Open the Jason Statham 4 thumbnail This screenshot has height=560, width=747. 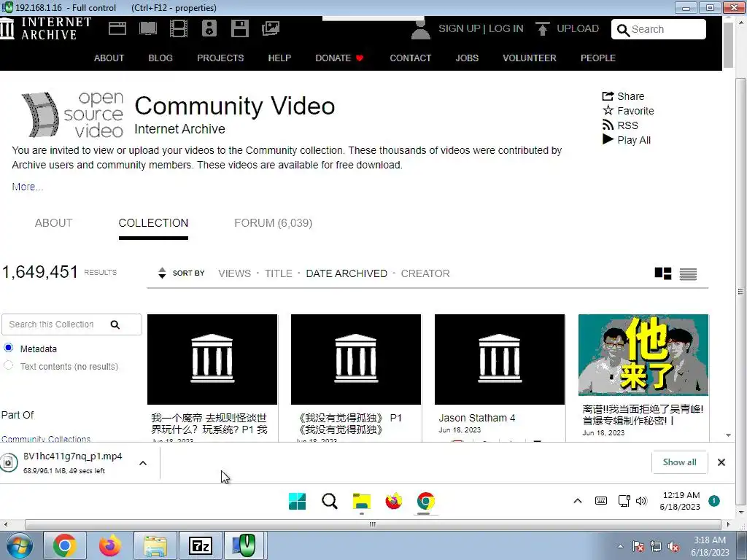499,359
